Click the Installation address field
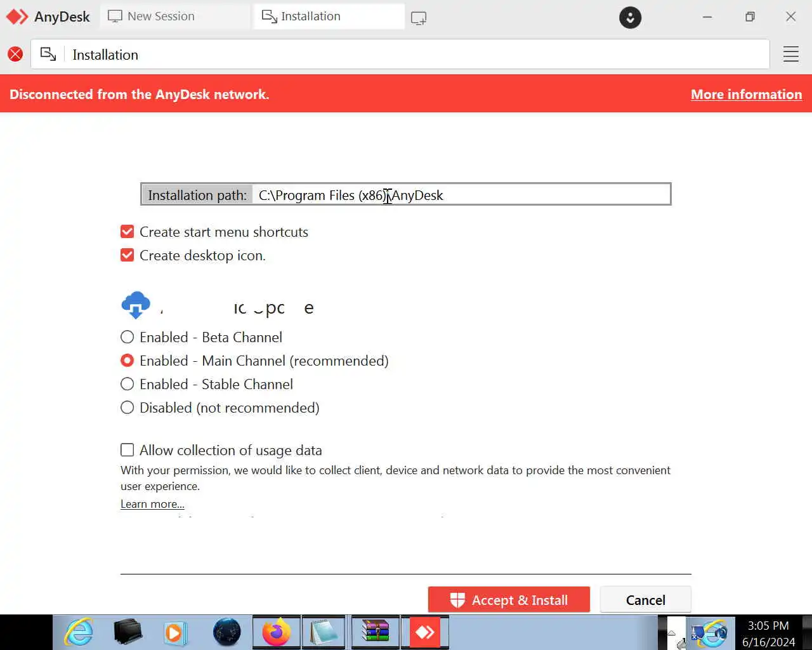The width and height of the screenshot is (812, 650). tap(400, 55)
